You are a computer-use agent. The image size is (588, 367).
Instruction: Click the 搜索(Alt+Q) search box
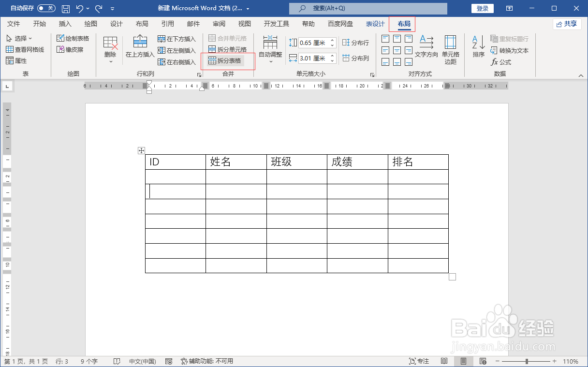(368, 8)
